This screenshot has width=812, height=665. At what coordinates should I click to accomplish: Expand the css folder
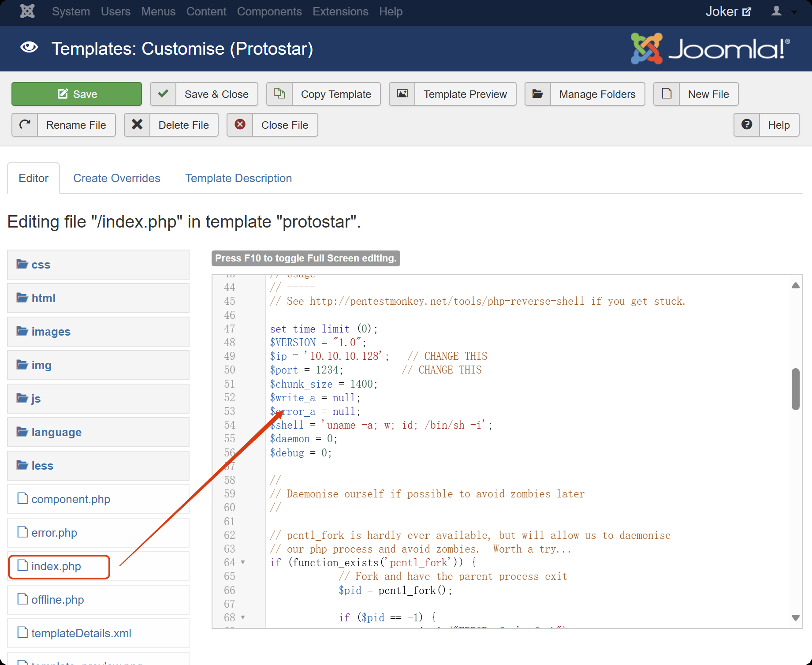[x=98, y=265]
